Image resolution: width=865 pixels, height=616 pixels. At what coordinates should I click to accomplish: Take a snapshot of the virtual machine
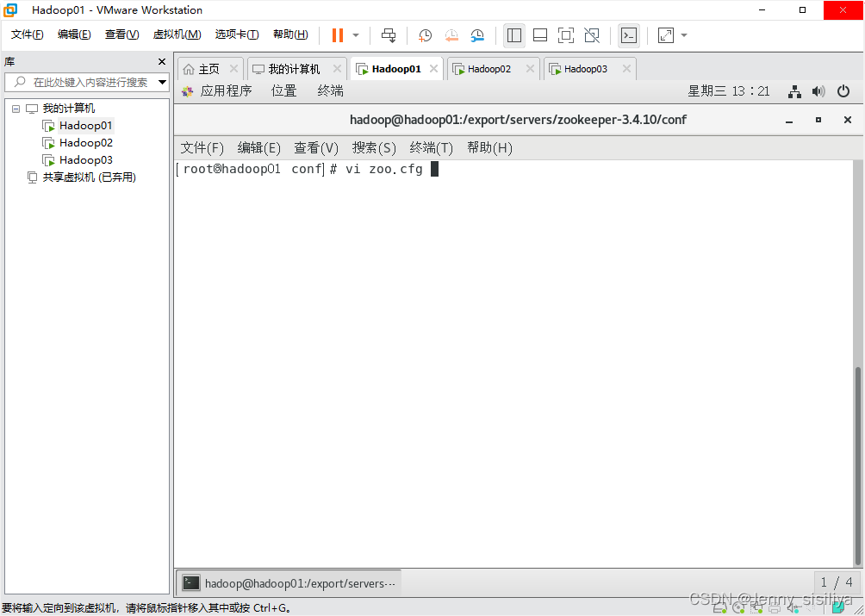coord(425,35)
